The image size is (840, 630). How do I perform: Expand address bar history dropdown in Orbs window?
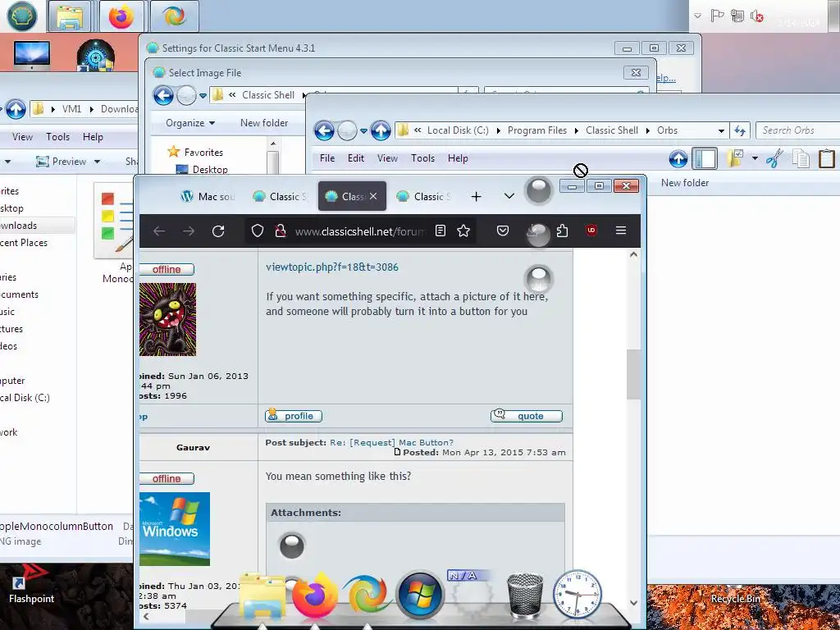[721, 130]
